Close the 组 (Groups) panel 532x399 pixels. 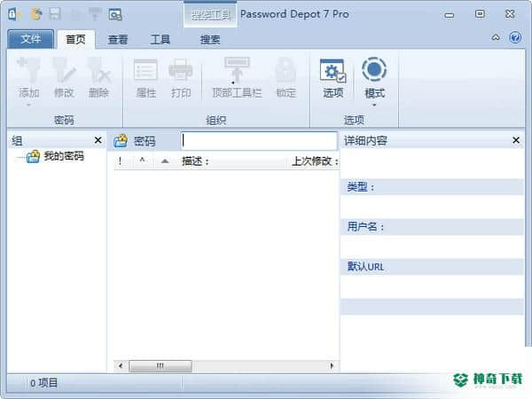tap(98, 140)
